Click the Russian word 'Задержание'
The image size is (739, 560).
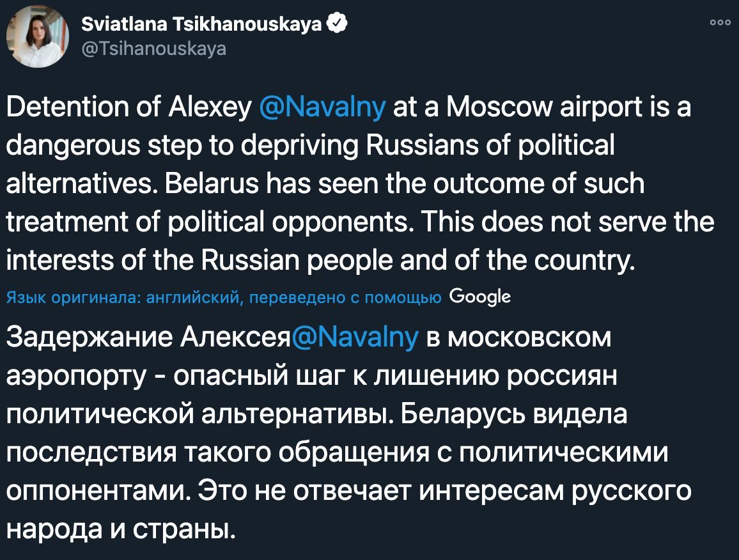tap(89, 338)
